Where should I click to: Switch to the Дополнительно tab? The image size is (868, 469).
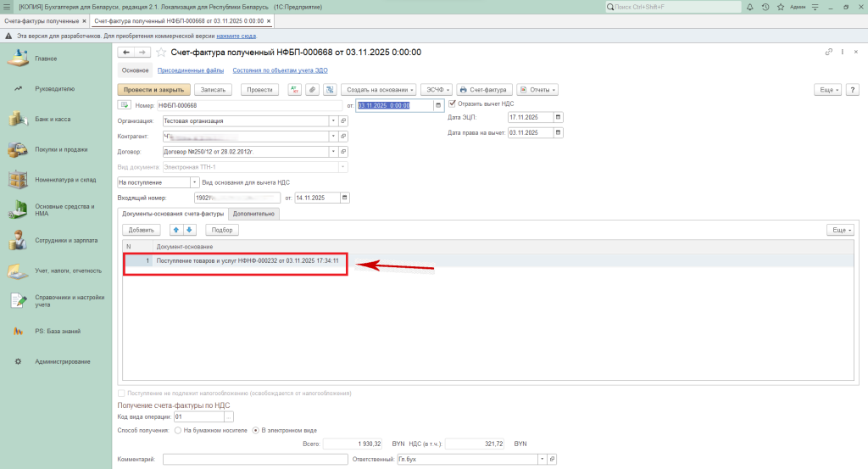click(254, 214)
